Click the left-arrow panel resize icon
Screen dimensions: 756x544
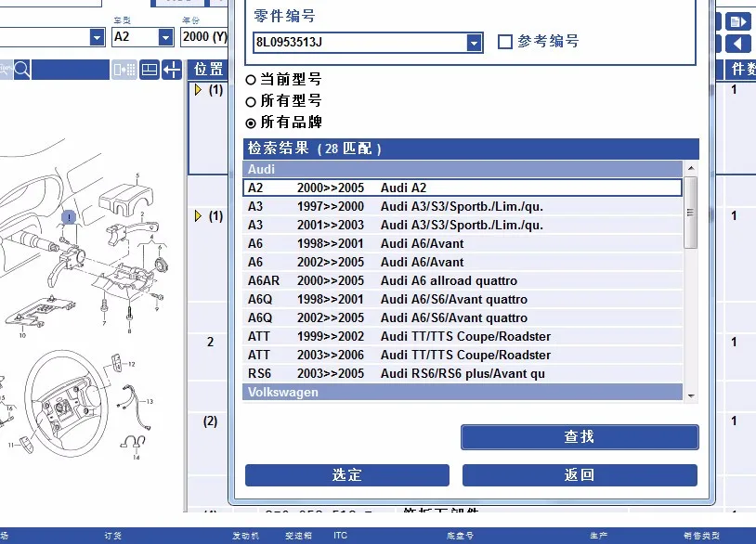tap(172, 70)
